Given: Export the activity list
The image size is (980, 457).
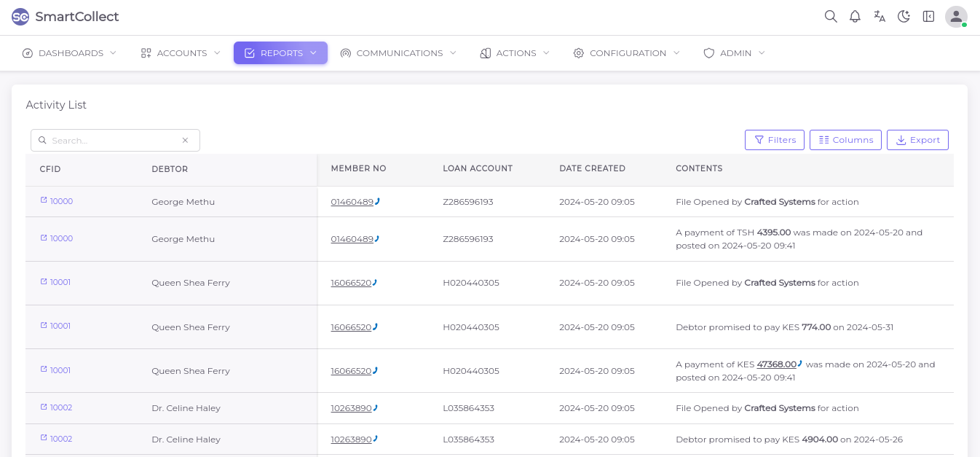Looking at the screenshot, I should pyautogui.click(x=917, y=140).
